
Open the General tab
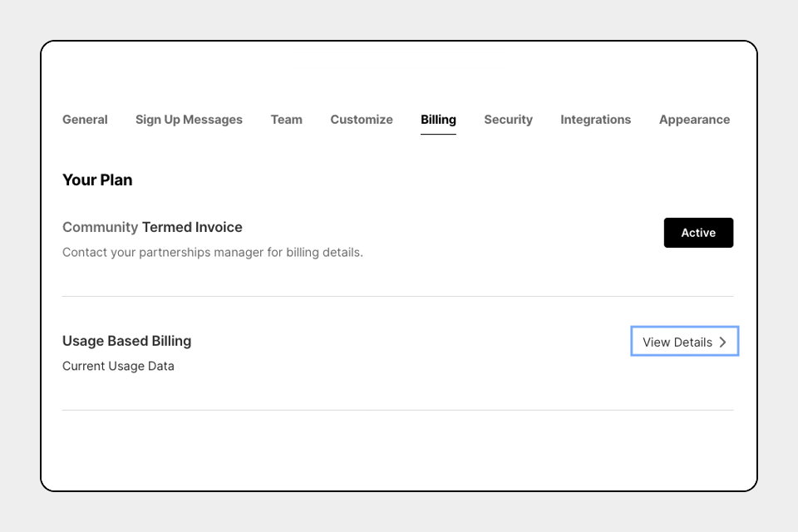point(85,120)
